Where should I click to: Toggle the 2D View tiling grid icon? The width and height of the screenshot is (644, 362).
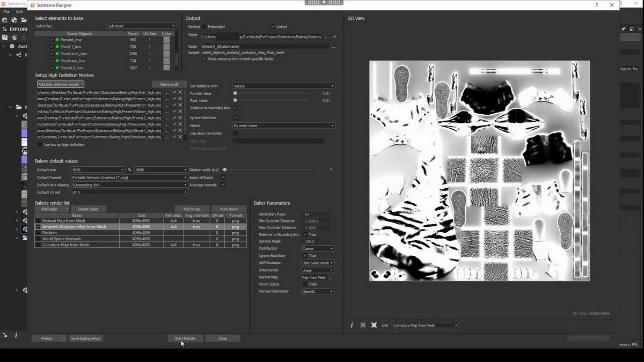363,325
